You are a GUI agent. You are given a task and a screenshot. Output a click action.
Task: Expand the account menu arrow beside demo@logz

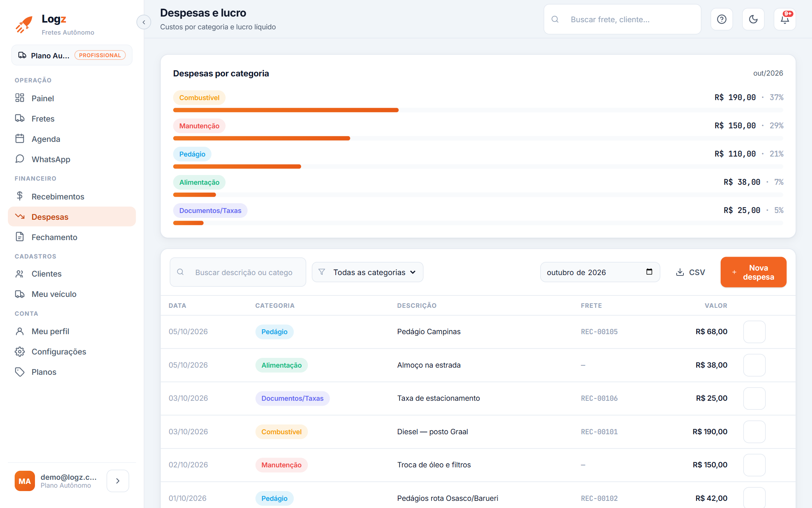[x=118, y=481]
